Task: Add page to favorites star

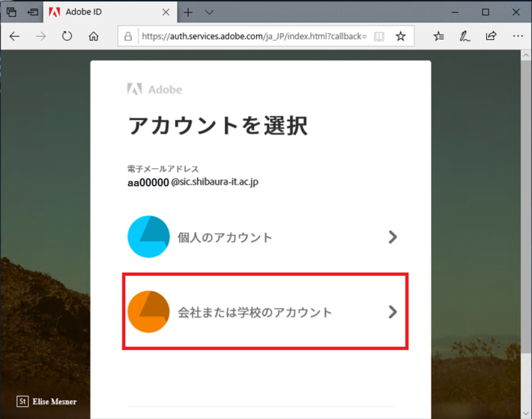Action: coord(401,36)
